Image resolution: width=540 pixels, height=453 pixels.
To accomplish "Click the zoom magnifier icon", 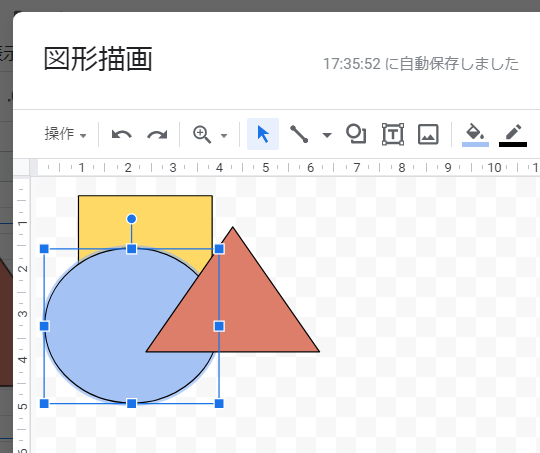I will [x=202, y=134].
